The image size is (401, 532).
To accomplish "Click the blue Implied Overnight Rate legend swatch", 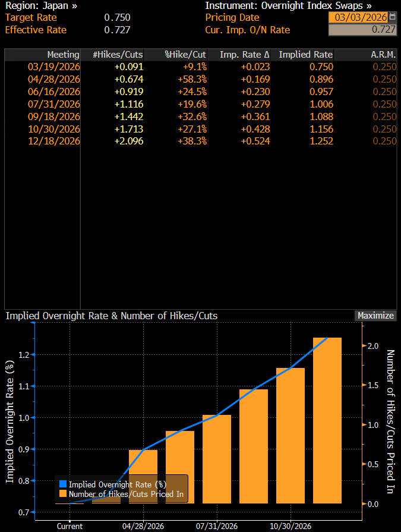I will coord(63,484).
